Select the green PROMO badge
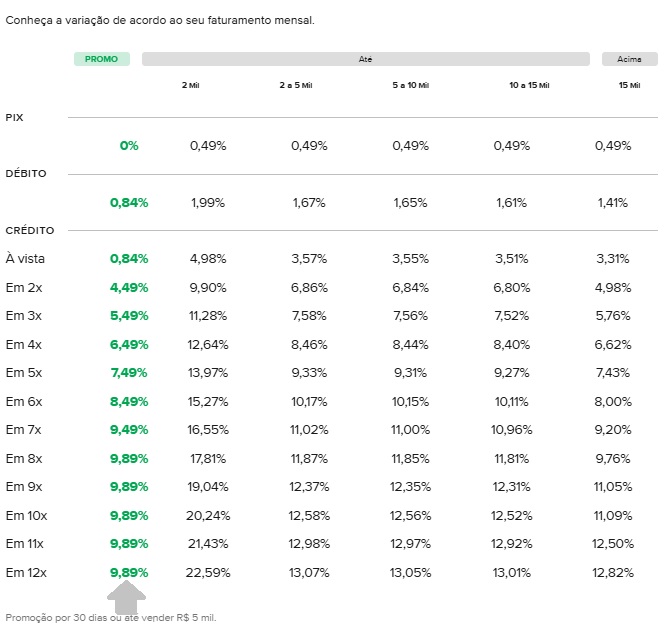This screenshot has height=634, width=665. tap(102, 59)
